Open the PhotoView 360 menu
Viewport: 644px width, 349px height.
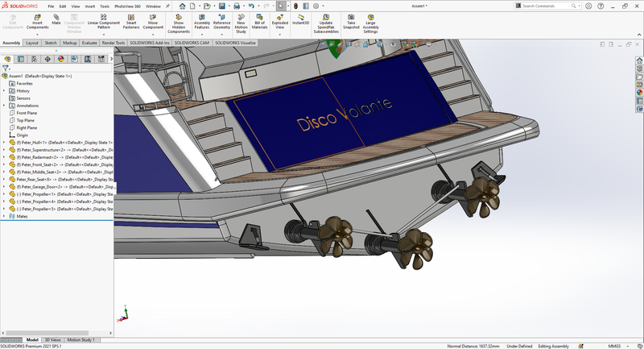pos(127,6)
